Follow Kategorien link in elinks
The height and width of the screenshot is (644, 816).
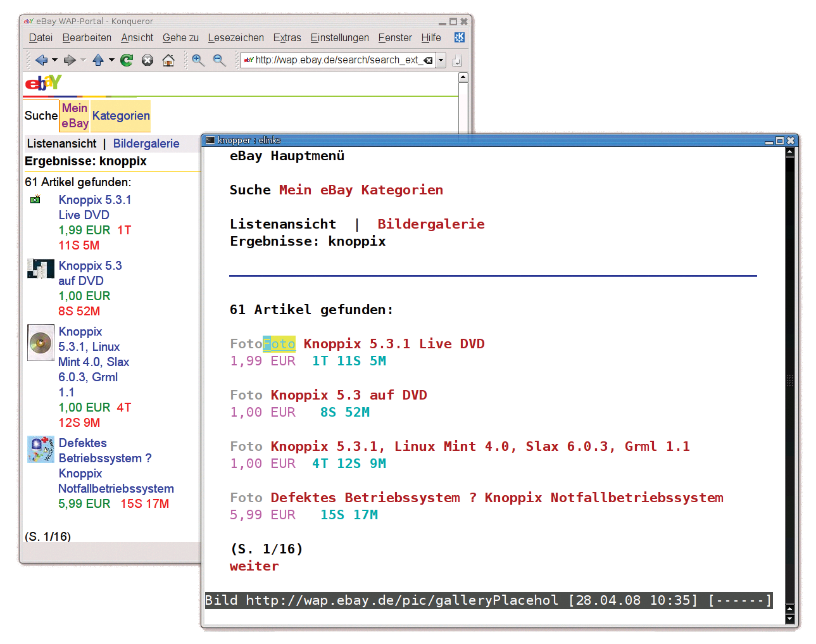402,190
